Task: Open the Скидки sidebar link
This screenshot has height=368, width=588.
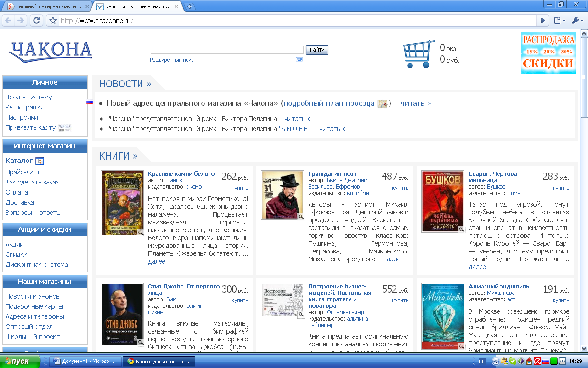Action: tap(17, 254)
